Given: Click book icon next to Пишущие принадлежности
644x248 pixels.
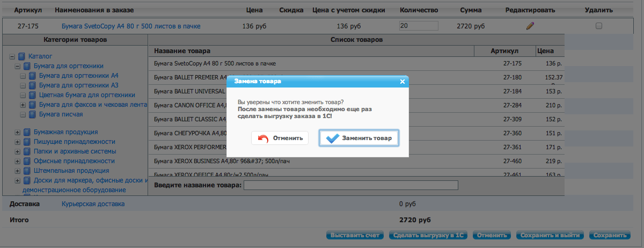Looking at the screenshot, I should tap(27, 142).
